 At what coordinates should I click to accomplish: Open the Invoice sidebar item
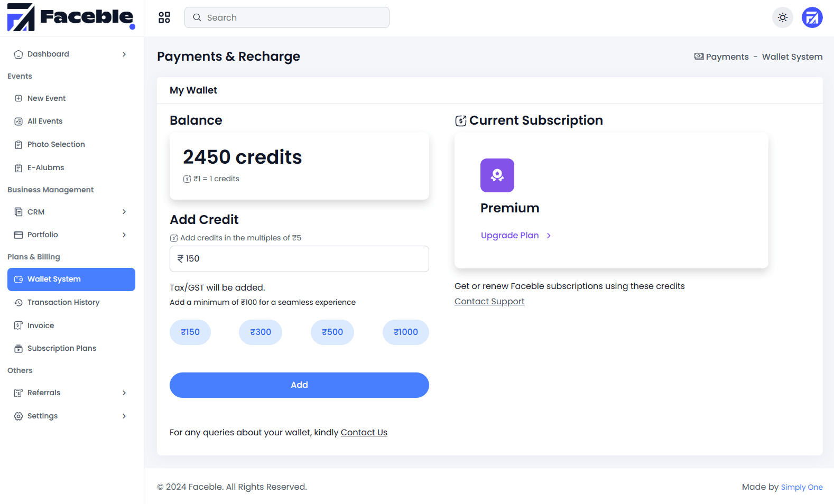click(41, 325)
